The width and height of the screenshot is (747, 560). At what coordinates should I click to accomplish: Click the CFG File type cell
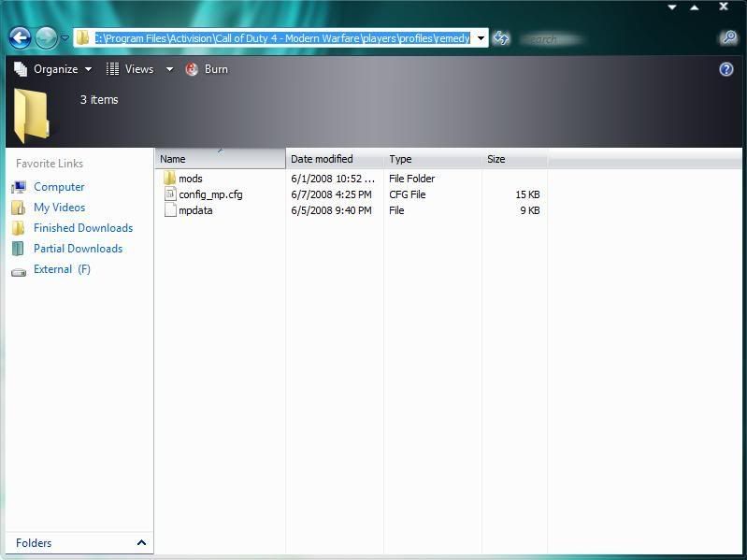coord(408,194)
